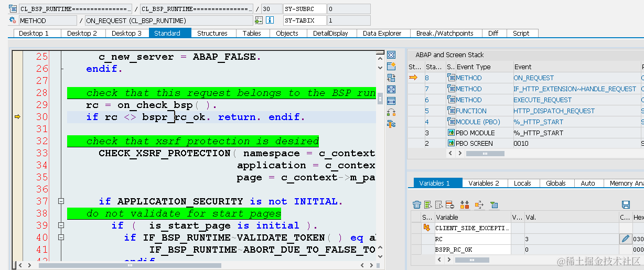
Task: Collapse the code block at line 40
Action: coord(61,237)
